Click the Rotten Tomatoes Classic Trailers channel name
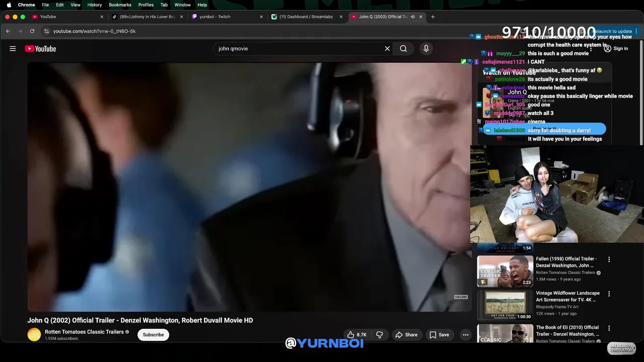This screenshot has width=644, height=362. point(84,332)
